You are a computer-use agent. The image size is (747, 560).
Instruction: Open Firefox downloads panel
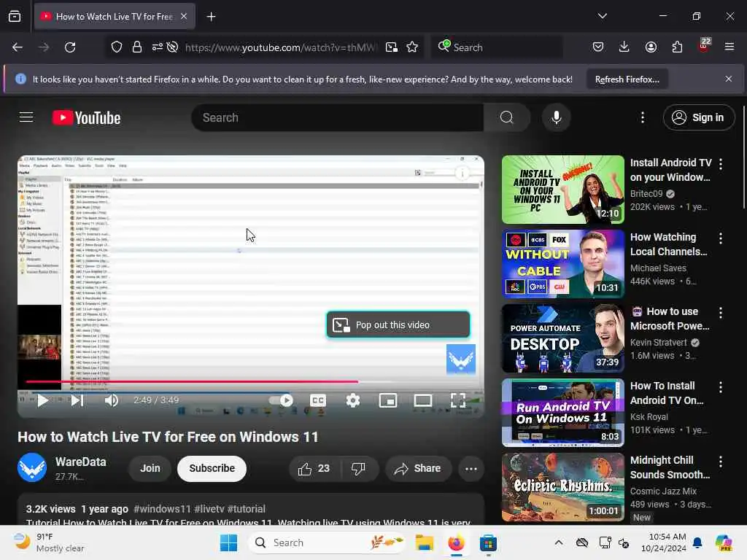point(624,47)
